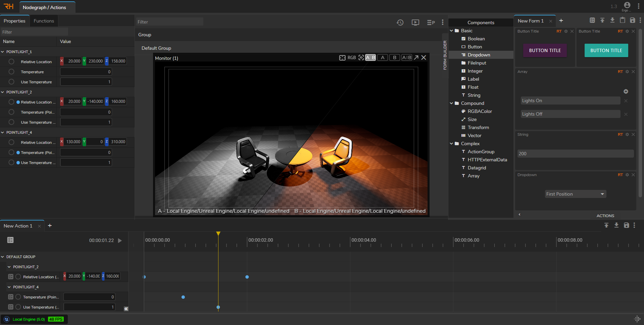The height and width of the screenshot is (325, 644).
Task: Switch to the Functions tab
Action: click(x=44, y=21)
